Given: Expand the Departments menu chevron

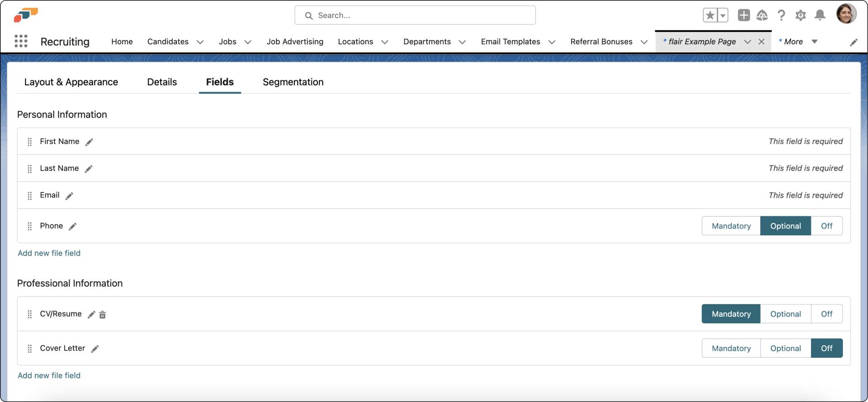Looking at the screenshot, I should click(462, 42).
